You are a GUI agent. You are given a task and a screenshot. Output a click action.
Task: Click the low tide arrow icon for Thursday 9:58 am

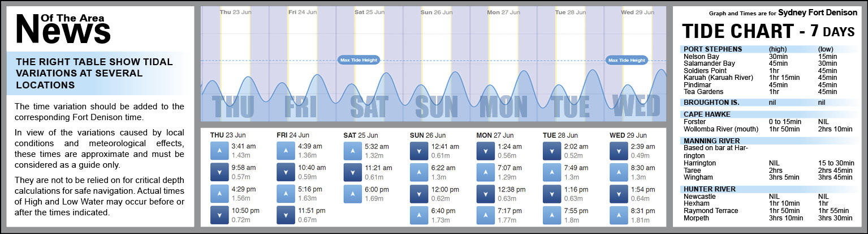click(219, 172)
